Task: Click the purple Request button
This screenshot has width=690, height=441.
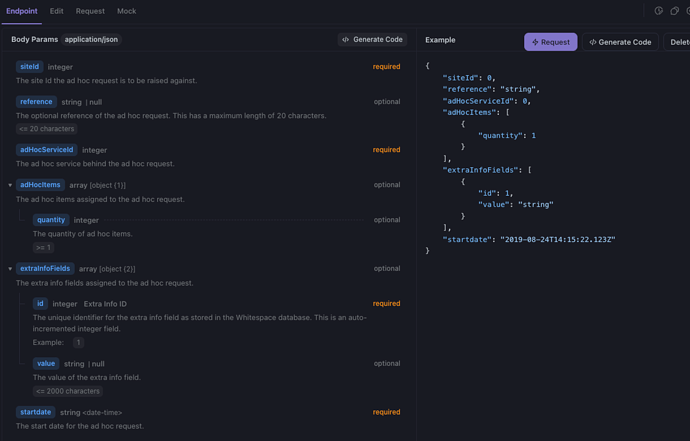Action: [550, 42]
